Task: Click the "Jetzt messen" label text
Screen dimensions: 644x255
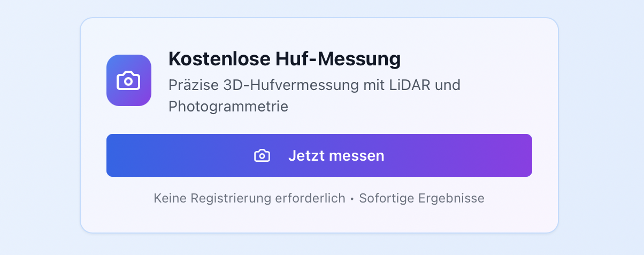Action: 336,156
